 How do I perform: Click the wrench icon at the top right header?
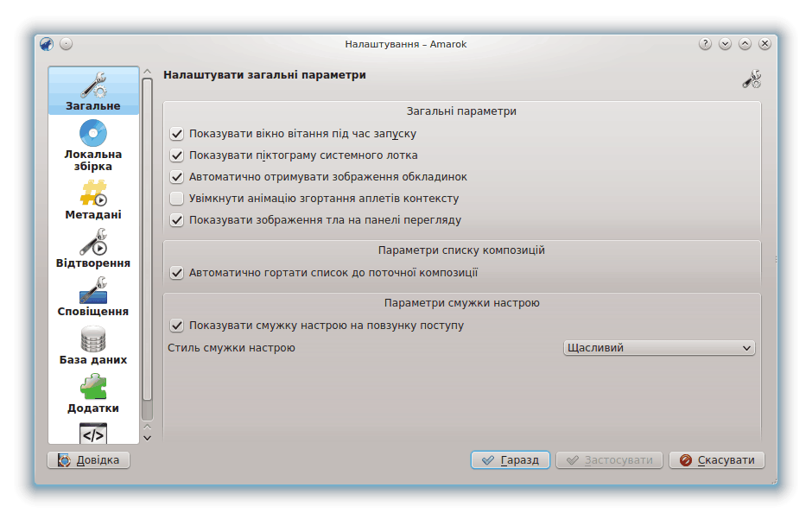[x=752, y=79]
